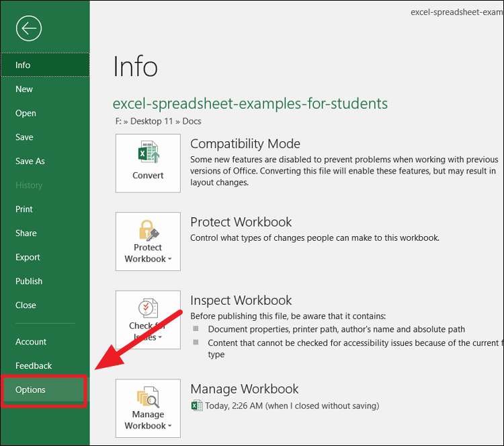Image resolution: width=504 pixels, height=446 pixels.
Task: Choose Save As in the sidebar
Action: [45, 161]
